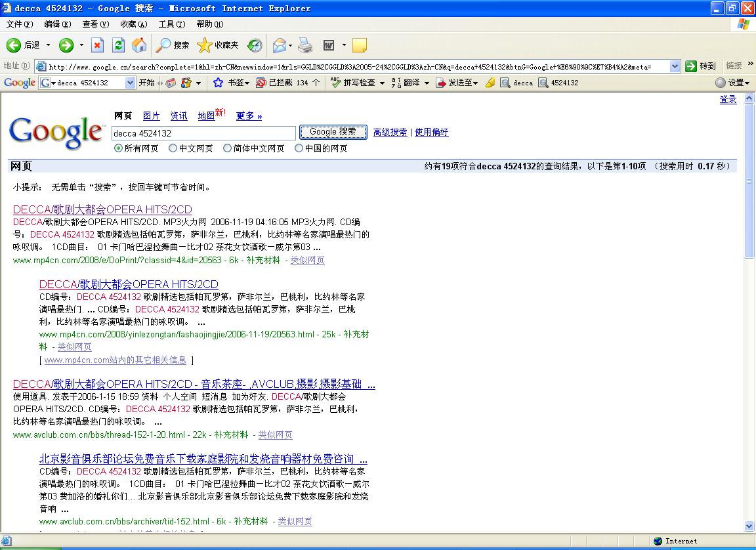Image resolution: width=756 pixels, height=550 pixels.
Task: Click the 翻译 translate icon
Action: pos(396,83)
